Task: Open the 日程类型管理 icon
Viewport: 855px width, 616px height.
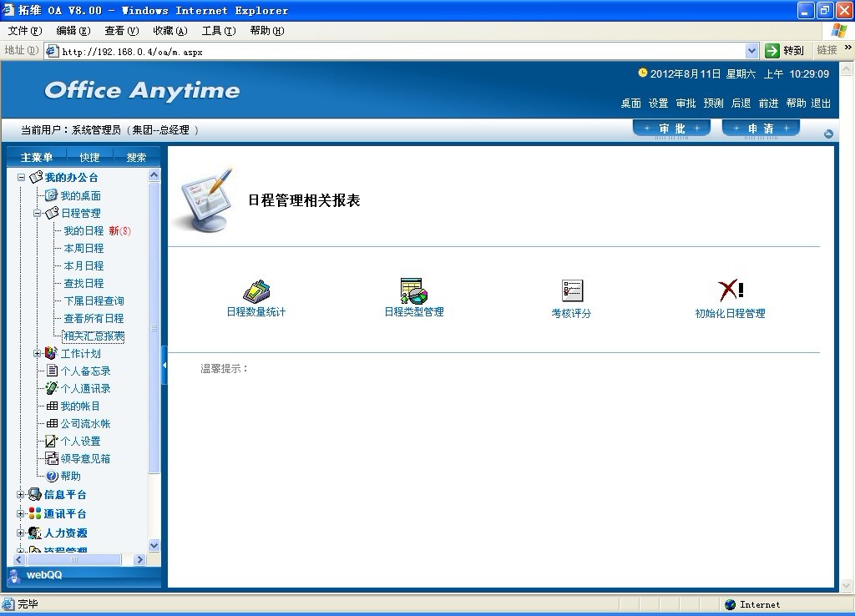Action: pyautogui.click(x=413, y=290)
